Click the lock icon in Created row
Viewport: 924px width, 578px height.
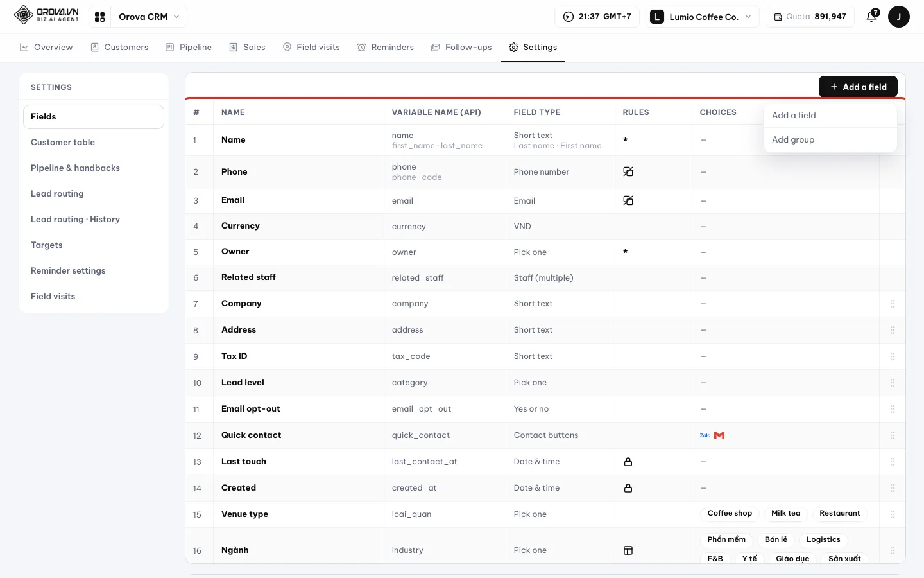coord(628,488)
